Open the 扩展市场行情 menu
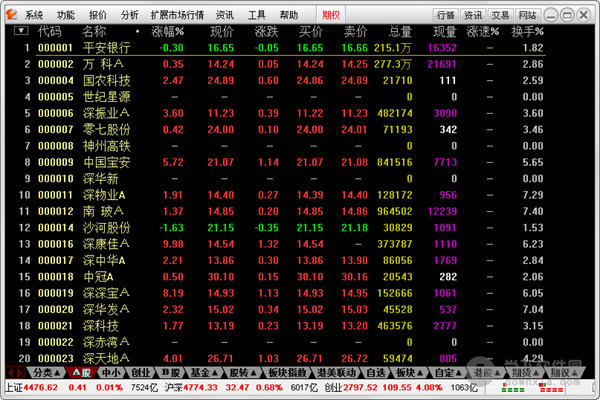 point(177,15)
